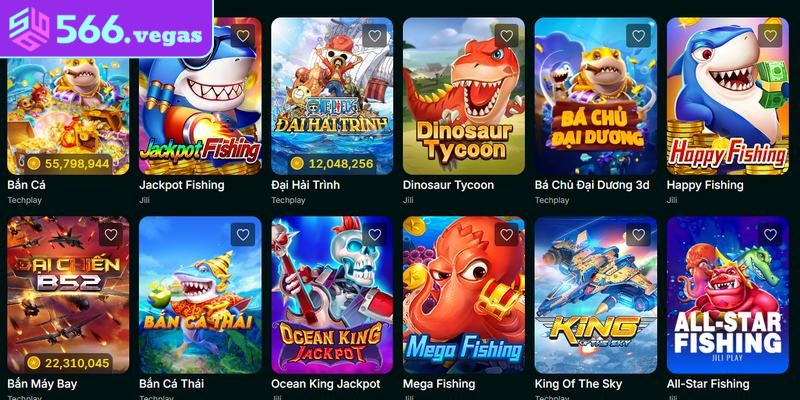Toggle the heart on Đại Hải Trình
This screenshot has width=800, height=400.
pos(374,36)
